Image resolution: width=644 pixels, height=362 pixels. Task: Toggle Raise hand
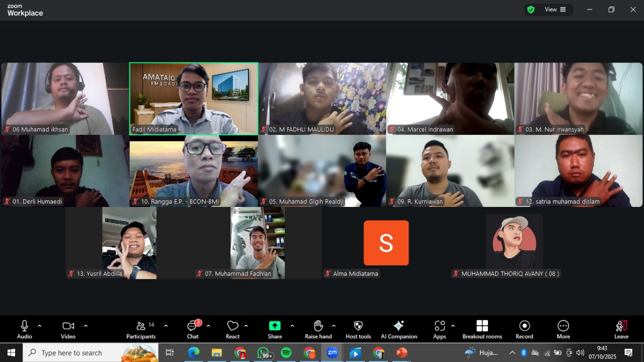pos(318,329)
